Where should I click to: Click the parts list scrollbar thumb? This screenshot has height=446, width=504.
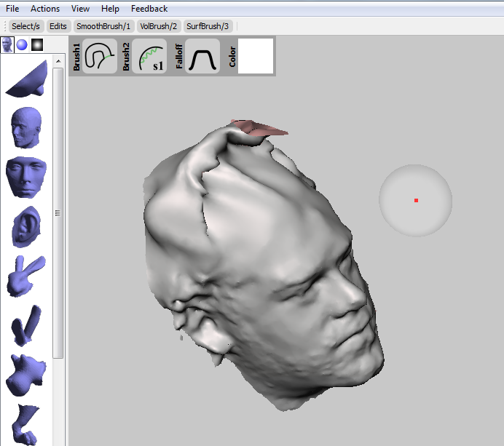[58, 212]
